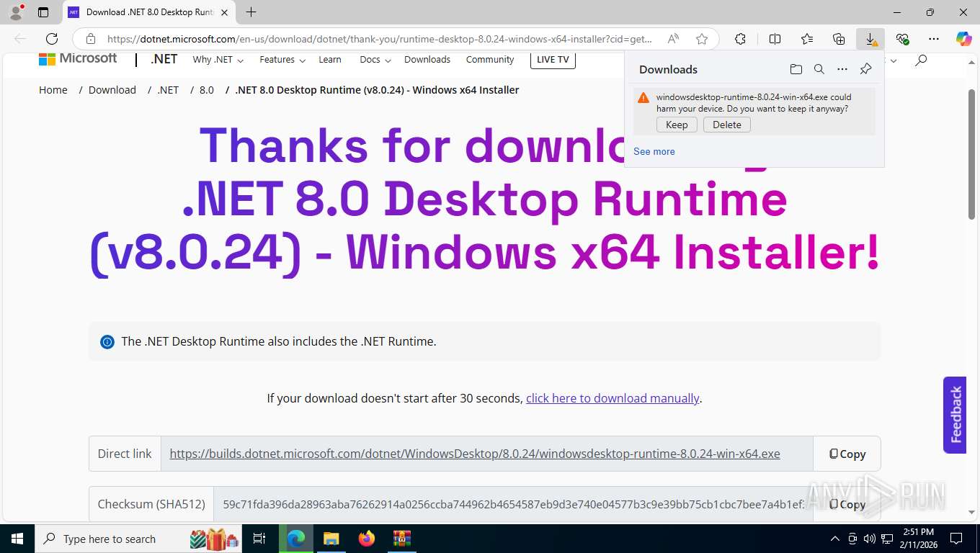Image resolution: width=980 pixels, height=553 pixels.
Task: Copy the SHA512 checksum
Action: [x=847, y=504]
